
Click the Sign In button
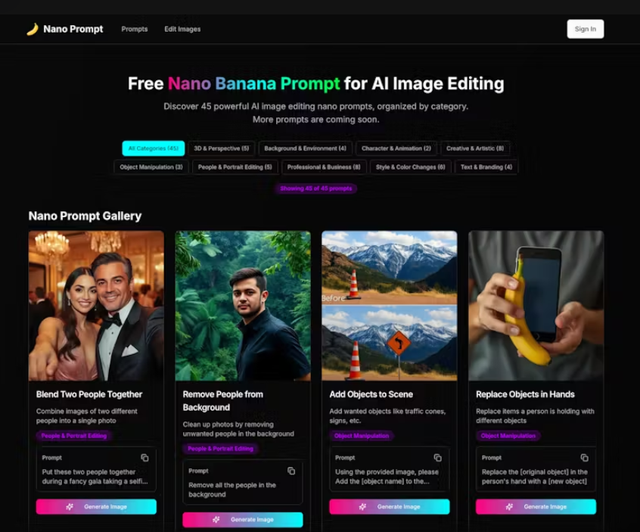[x=585, y=29]
